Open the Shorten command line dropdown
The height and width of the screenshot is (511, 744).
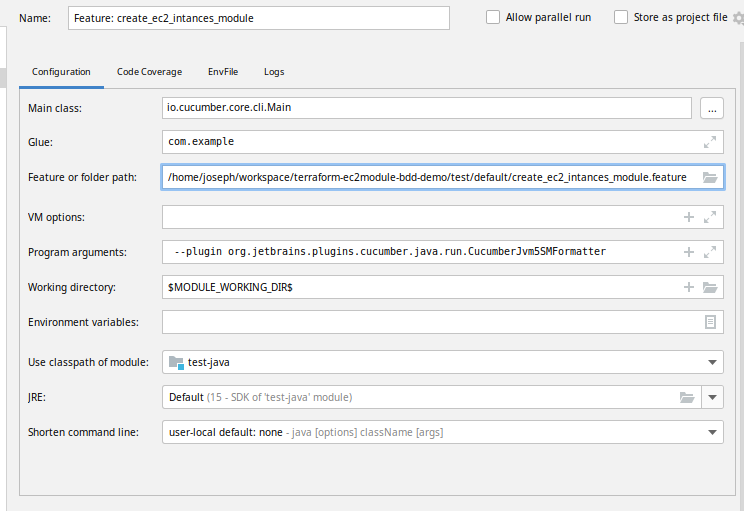[713, 432]
